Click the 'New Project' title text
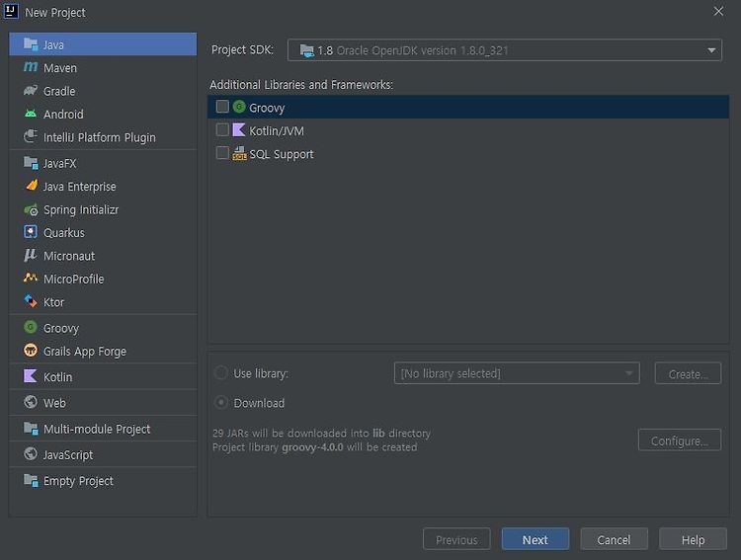741x560 pixels. coord(55,12)
